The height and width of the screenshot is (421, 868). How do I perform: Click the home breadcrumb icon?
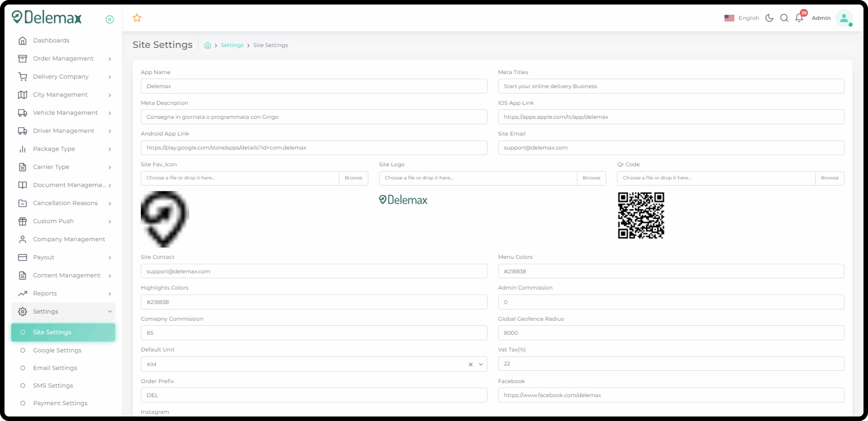(x=208, y=45)
